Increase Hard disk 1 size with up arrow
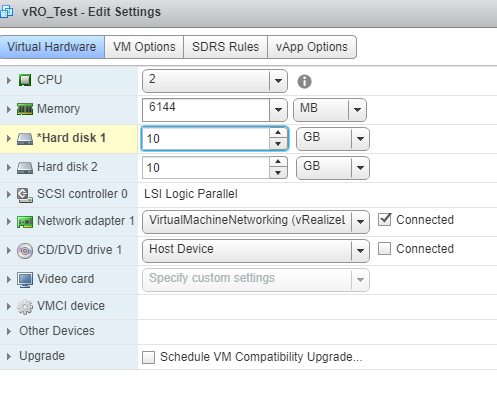497x410 pixels. [x=278, y=133]
